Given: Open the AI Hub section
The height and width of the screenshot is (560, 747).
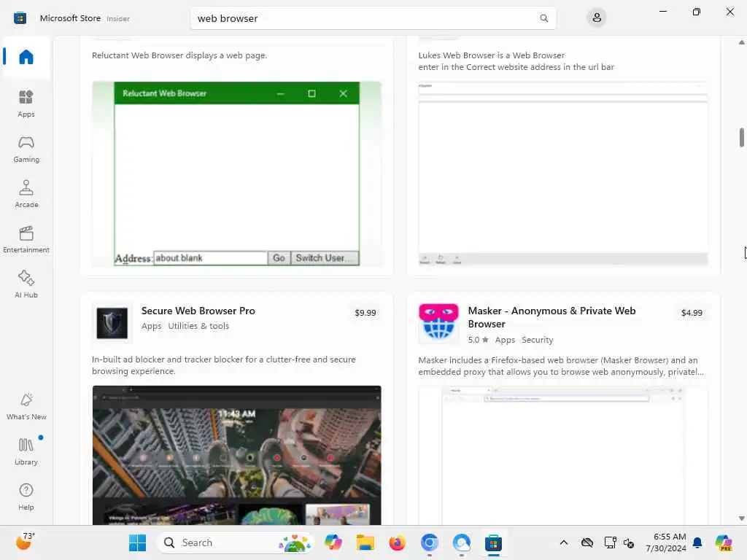Looking at the screenshot, I should click(26, 284).
